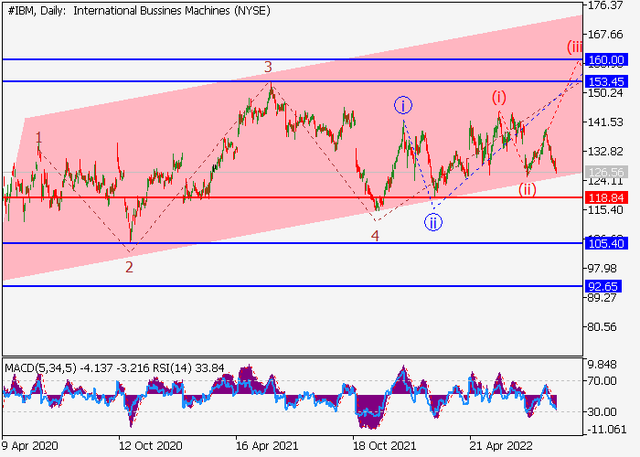Click the 9.848 indicator scale value
The width and height of the screenshot is (640, 457).
(602, 364)
